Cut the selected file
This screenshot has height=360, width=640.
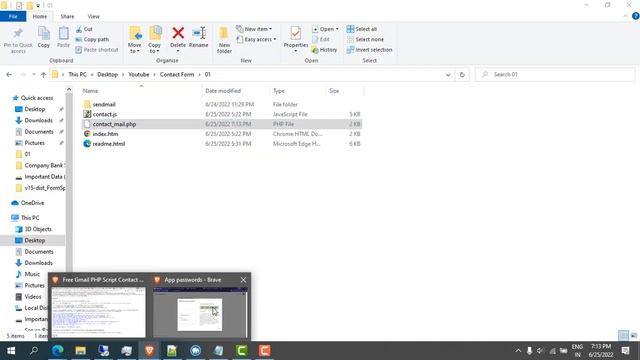coord(84,29)
